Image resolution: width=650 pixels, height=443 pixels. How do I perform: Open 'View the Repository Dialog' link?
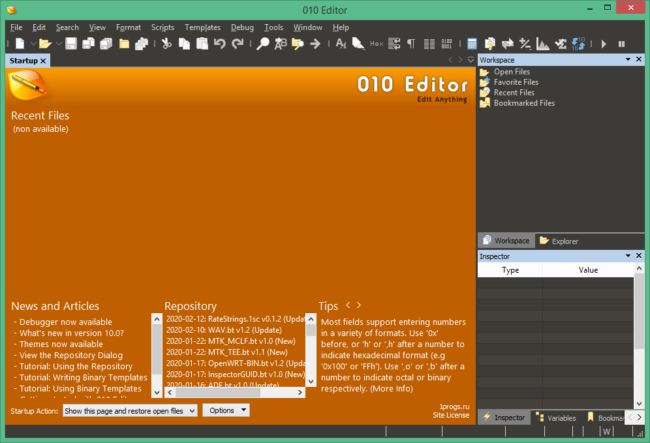pyautogui.click(x=71, y=356)
